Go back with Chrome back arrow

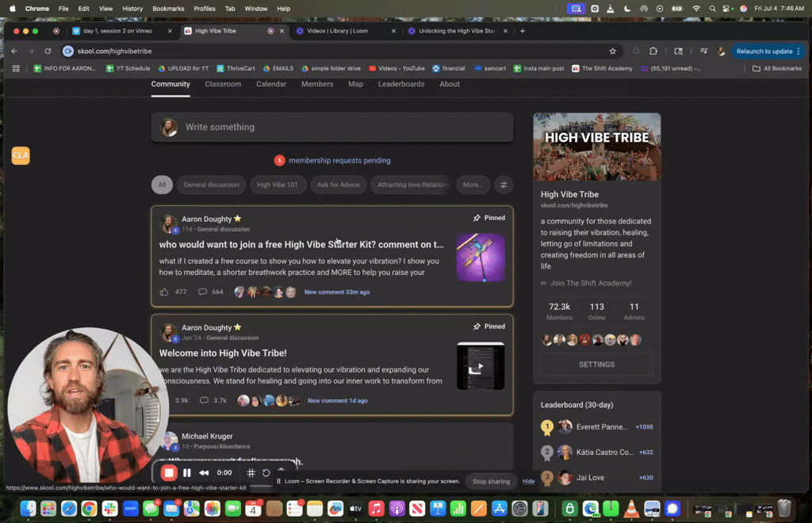(14, 52)
